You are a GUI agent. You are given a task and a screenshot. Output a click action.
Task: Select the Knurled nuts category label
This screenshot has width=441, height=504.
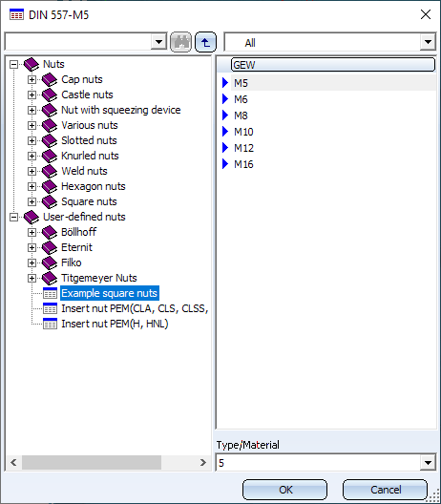90,156
